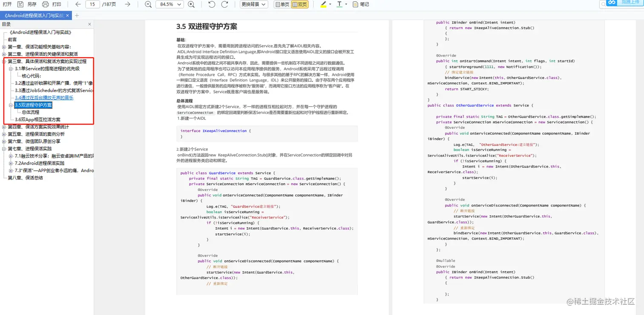Viewport: 644px width, 315px height.
Task: Expand 第六章 outline node
Action: tap(4, 141)
